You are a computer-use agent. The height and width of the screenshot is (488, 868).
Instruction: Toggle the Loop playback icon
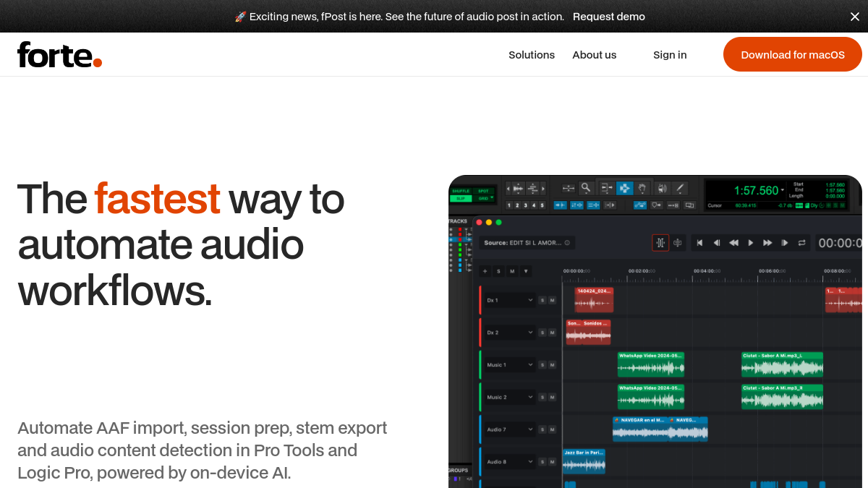[801, 243]
